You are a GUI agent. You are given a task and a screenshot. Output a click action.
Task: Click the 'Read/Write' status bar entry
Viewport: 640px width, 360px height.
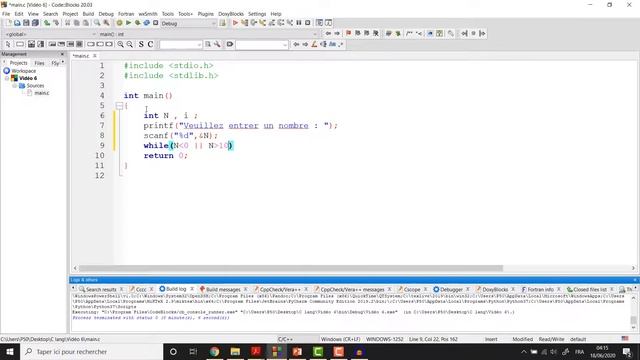551,339
